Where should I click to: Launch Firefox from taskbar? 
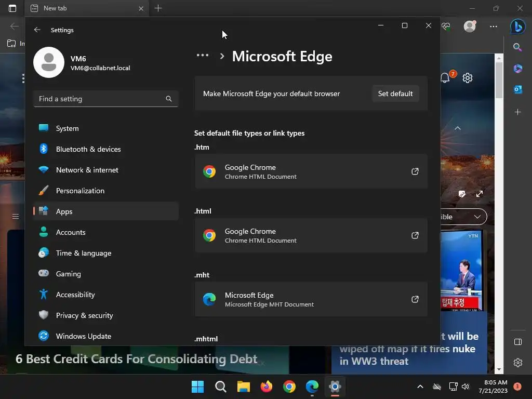click(267, 387)
